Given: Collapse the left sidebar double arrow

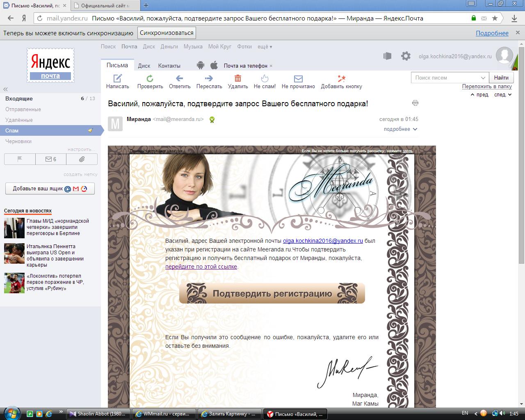Looking at the screenshot, I should (x=6, y=89).
